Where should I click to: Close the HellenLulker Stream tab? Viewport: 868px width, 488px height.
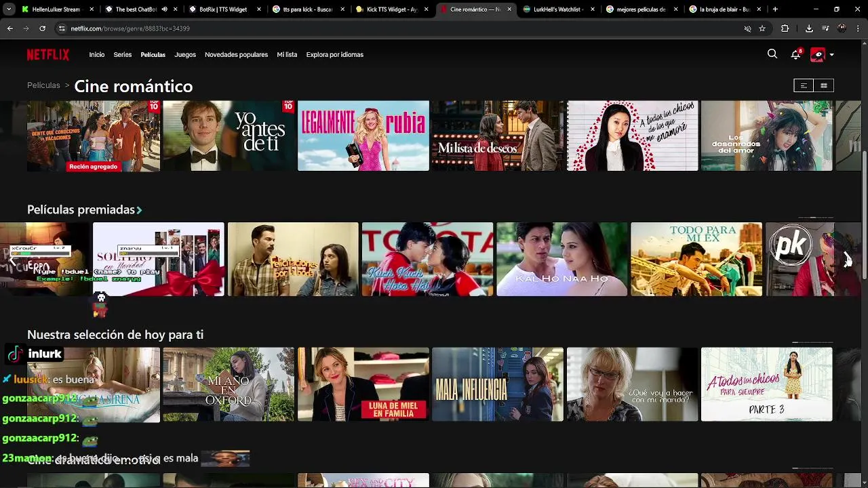click(92, 9)
